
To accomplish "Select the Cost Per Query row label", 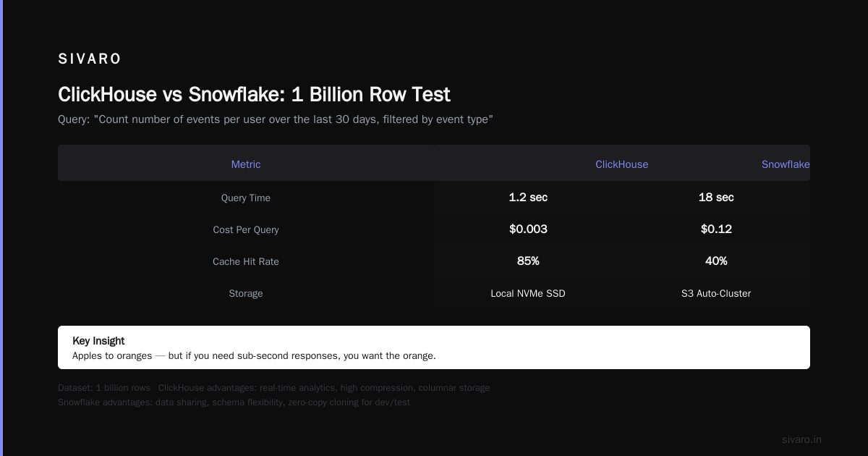I will [x=246, y=229].
